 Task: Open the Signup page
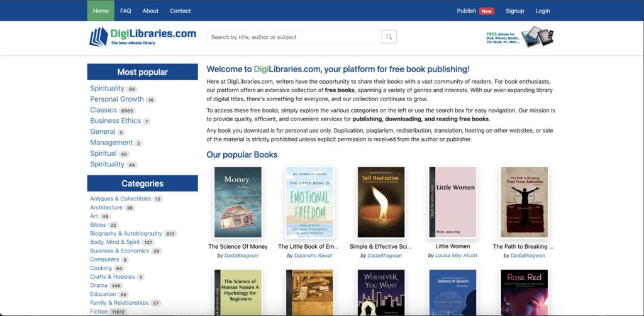click(514, 11)
